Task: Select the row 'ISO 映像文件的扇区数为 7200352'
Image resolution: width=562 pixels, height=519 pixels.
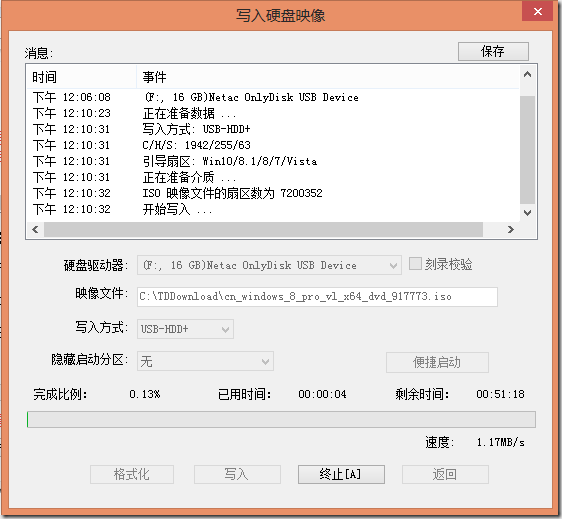Action: tap(273, 193)
